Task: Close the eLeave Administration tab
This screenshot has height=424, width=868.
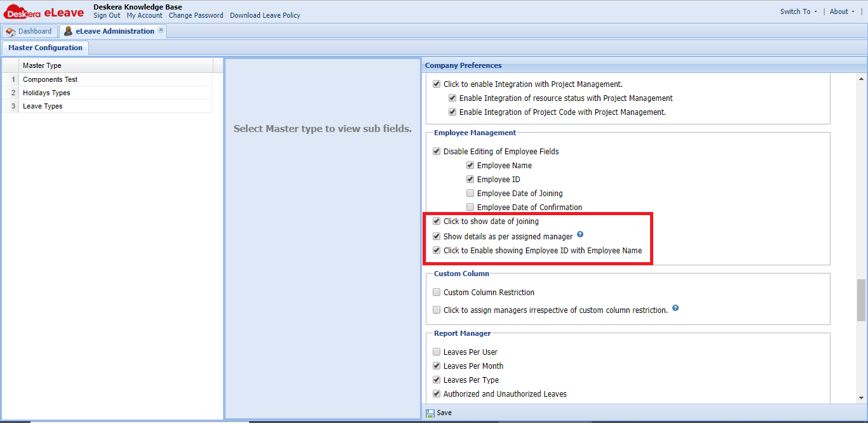Action: pos(161,30)
